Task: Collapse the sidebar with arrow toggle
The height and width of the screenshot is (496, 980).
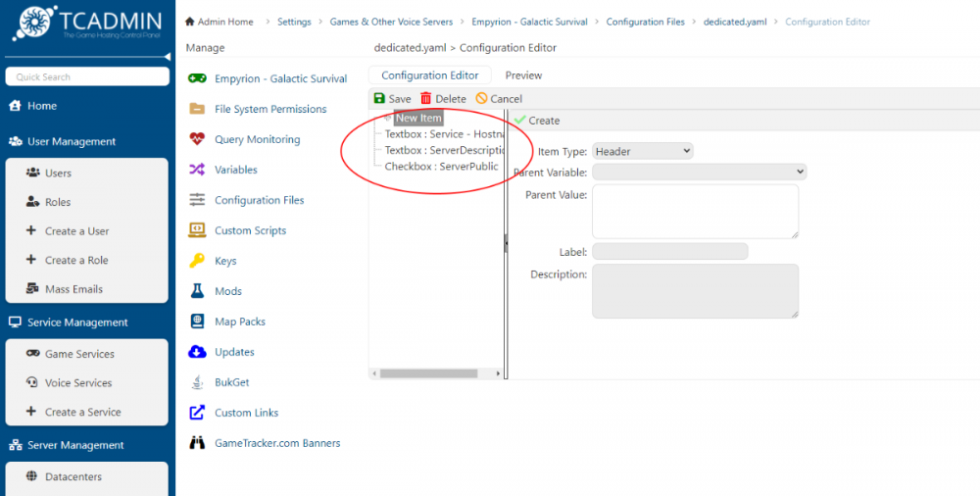Action: click(x=167, y=57)
